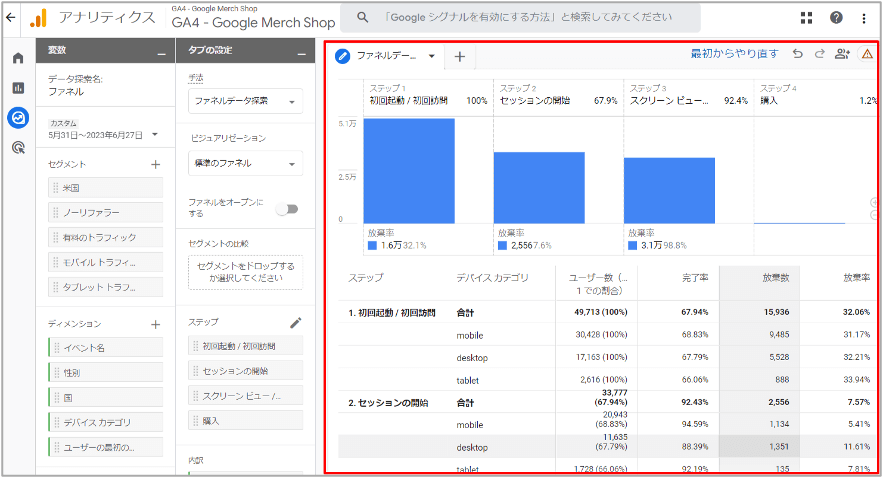
Task: Select the 米国 segment
Action: pyautogui.click(x=106, y=188)
